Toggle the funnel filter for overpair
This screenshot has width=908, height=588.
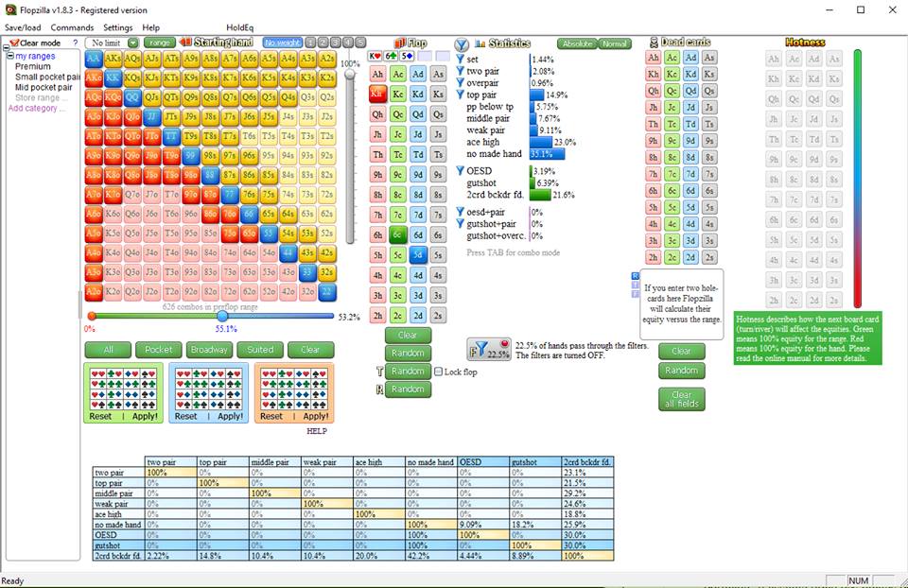click(461, 83)
